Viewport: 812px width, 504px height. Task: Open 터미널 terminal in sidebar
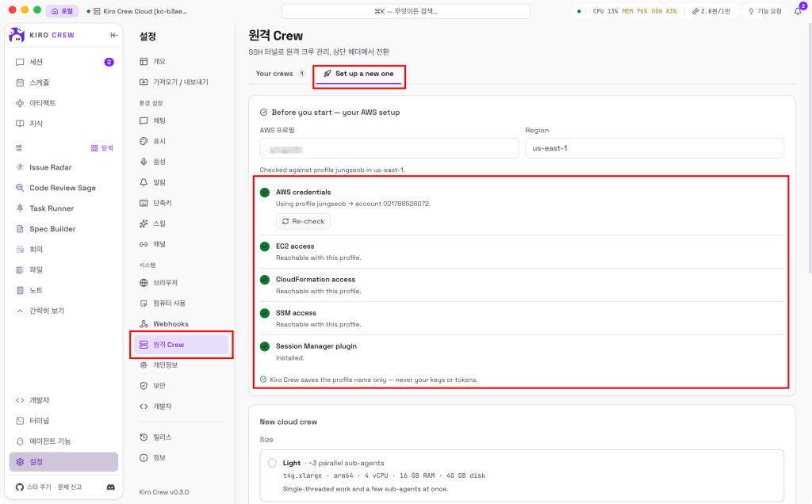(x=63, y=421)
